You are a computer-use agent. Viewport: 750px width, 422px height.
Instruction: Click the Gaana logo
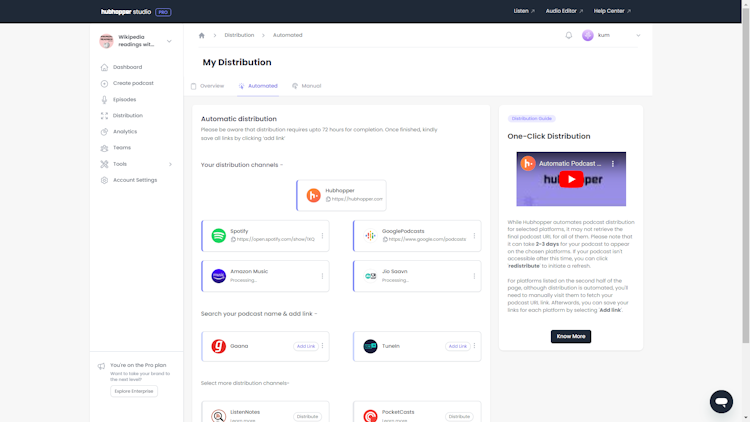click(x=219, y=346)
